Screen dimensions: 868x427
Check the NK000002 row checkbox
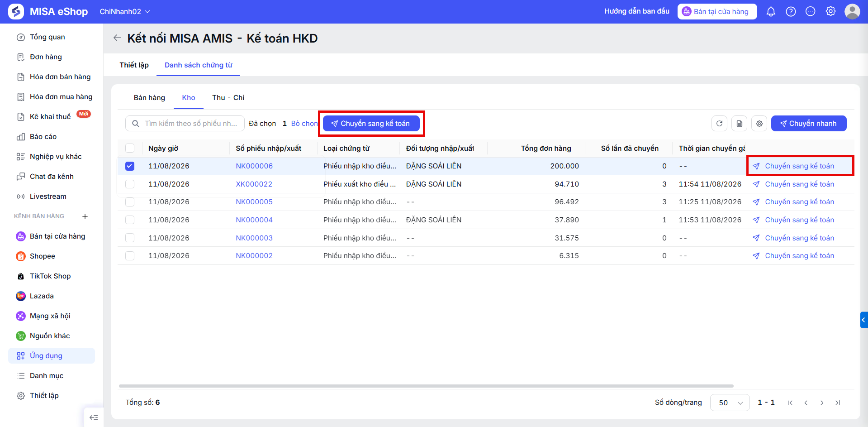[x=130, y=256]
